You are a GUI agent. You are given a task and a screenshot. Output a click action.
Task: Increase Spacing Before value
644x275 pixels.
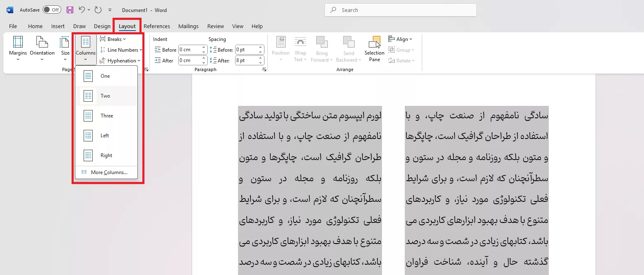point(261,48)
